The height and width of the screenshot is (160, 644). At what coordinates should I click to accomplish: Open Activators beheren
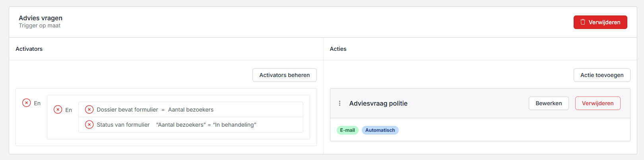(284, 75)
